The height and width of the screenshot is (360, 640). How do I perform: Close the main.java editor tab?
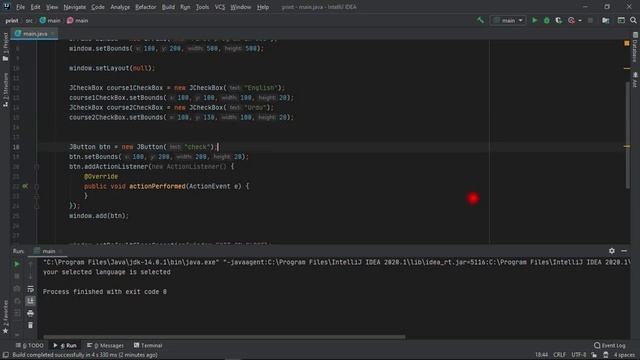[x=53, y=33]
